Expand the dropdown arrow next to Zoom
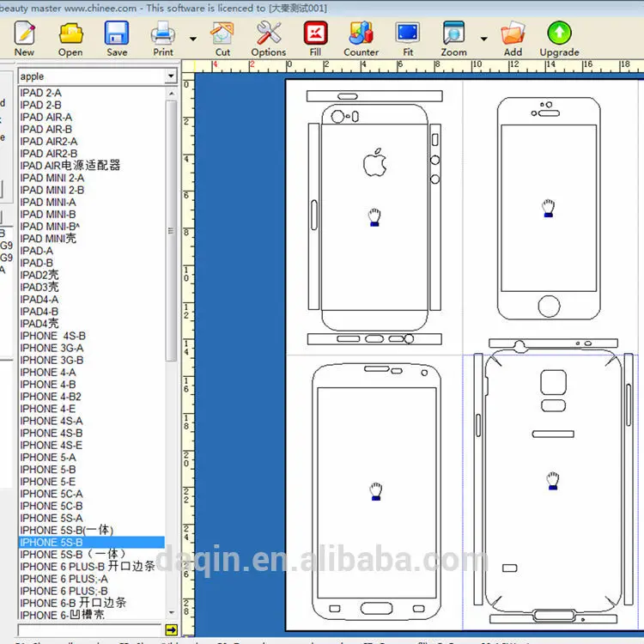Image resolution: width=644 pixels, height=644 pixels. (x=484, y=39)
